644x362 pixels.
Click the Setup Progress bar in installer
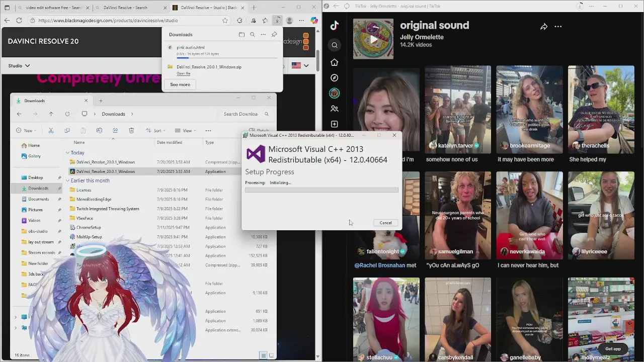[x=321, y=190]
